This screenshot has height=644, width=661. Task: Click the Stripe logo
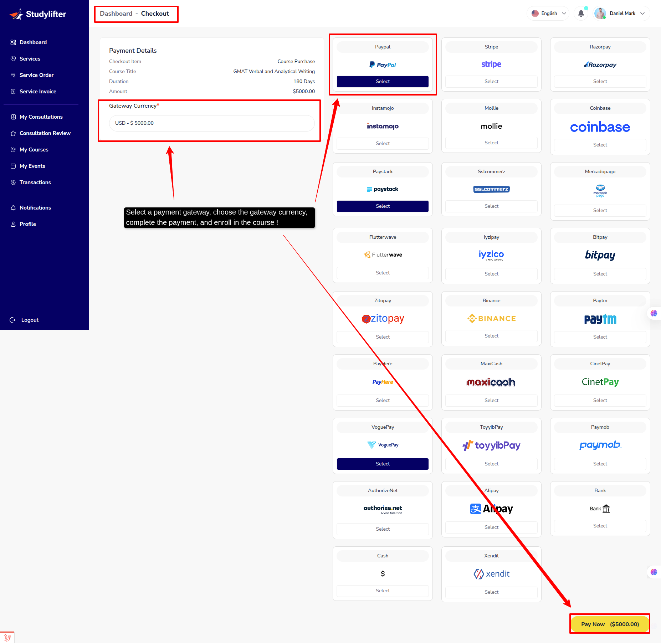pos(491,64)
